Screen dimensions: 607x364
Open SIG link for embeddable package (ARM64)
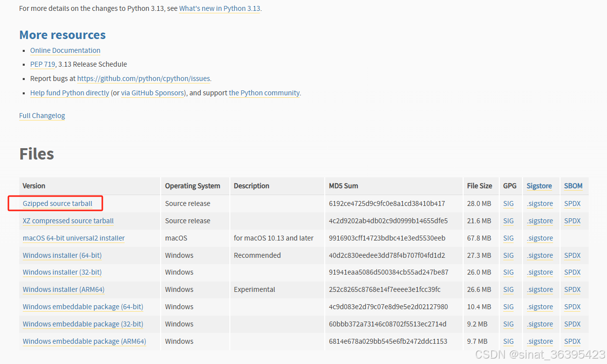(509, 341)
